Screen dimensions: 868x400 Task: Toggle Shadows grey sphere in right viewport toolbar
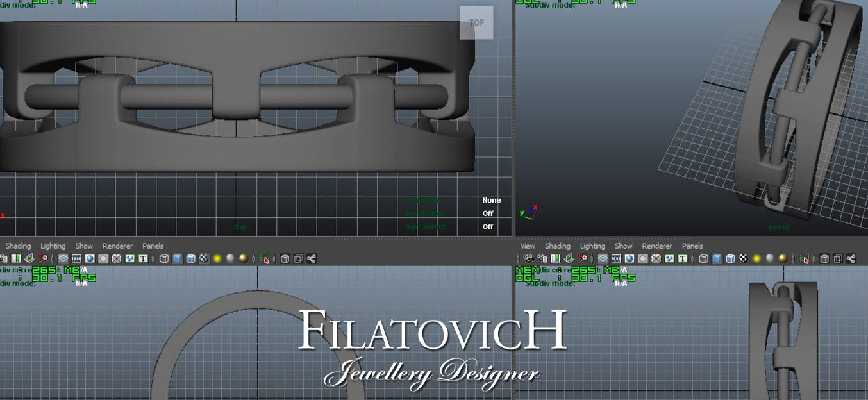pyautogui.click(x=770, y=258)
